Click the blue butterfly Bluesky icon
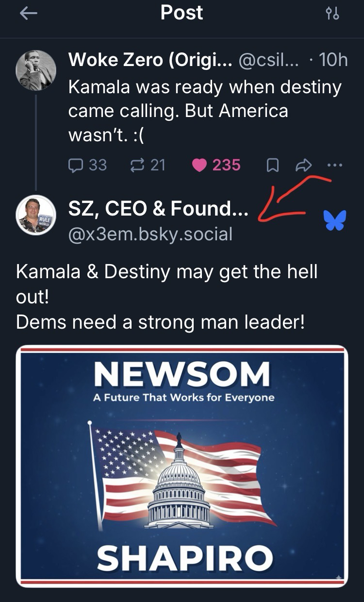This screenshot has height=602, width=364. (335, 220)
